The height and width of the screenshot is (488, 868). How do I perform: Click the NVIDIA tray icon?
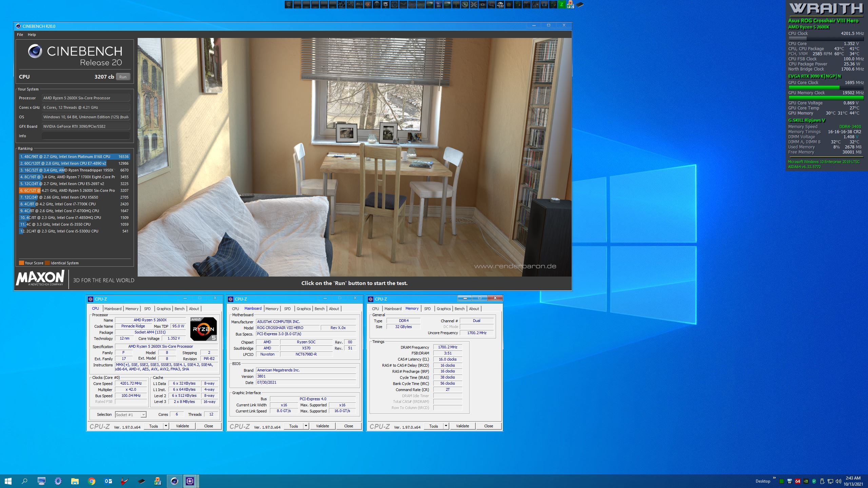(806, 481)
